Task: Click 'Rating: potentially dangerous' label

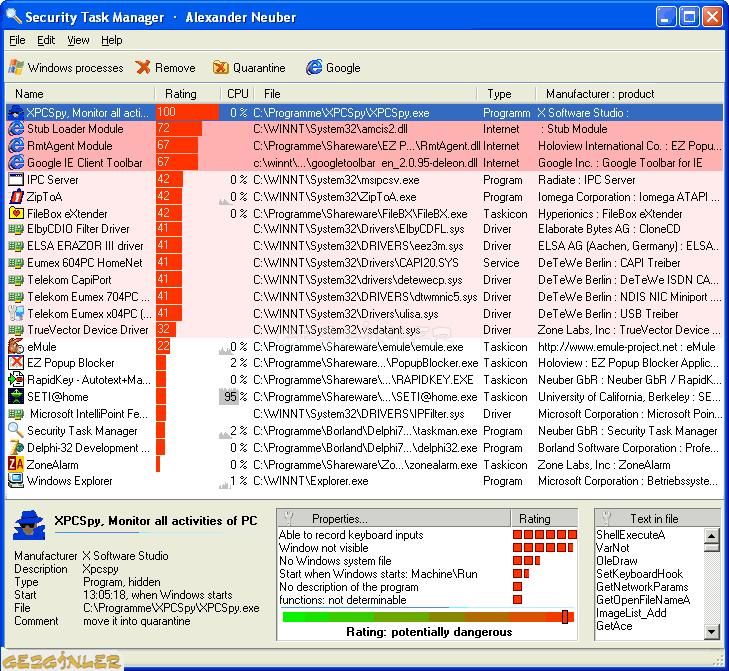Action: point(429,631)
